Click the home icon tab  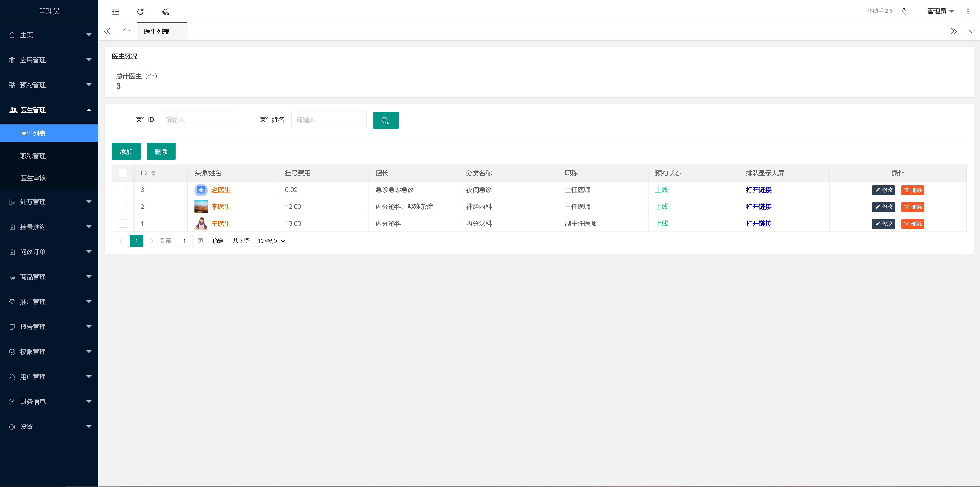[126, 31]
